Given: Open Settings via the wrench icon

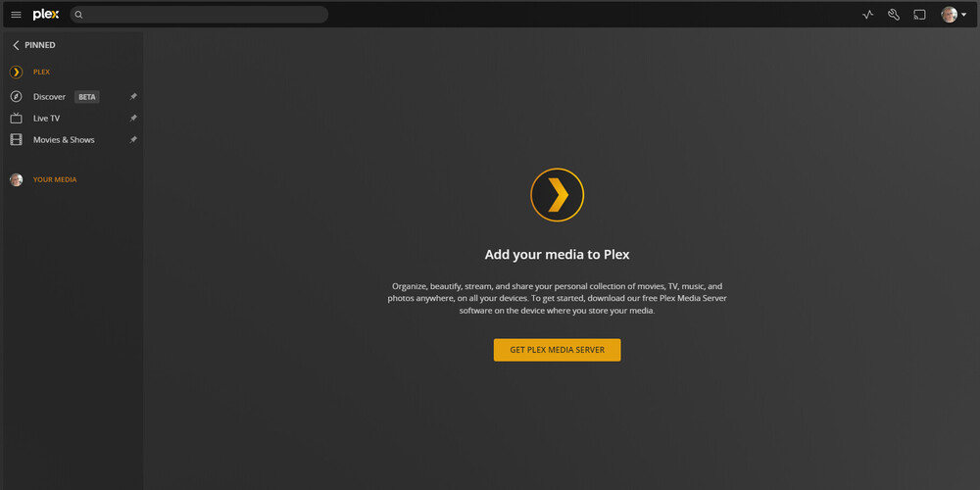Looking at the screenshot, I should (894, 15).
